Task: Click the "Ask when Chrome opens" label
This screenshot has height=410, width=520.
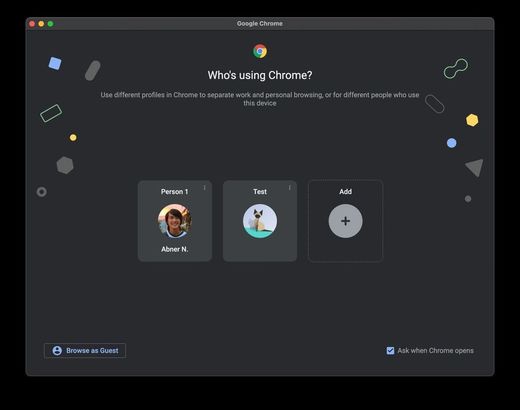Action: pyautogui.click(x=435, y=351)
